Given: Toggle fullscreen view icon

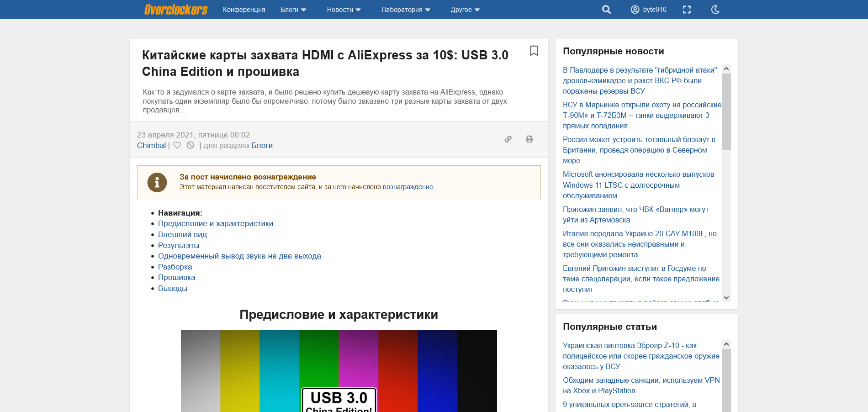Looking at the screenshot, I should 687,10.
